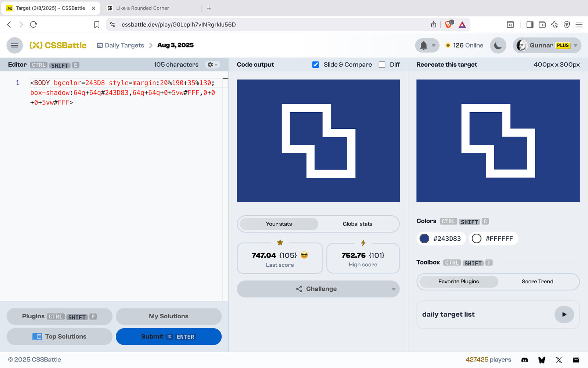The height and width of the screenshot is (368, 588).
Task: Click the Recreate this target image
Action: pyautogui.click(x=498, y=141)
